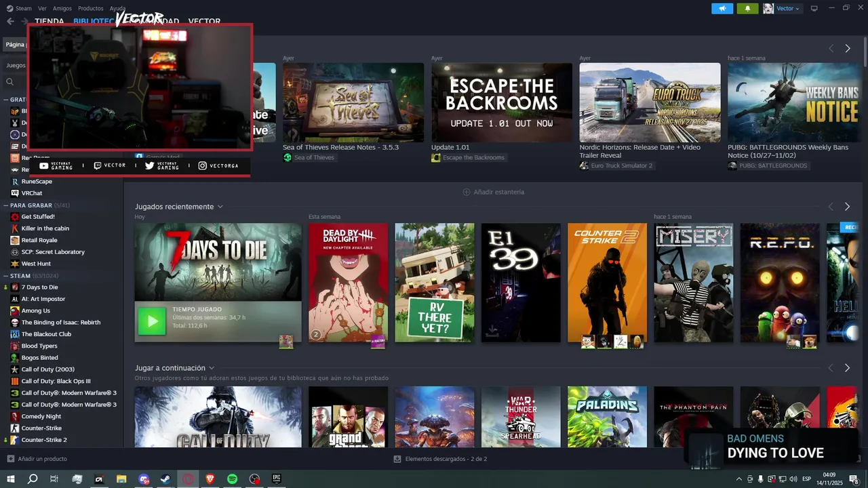Open the Ayuda menu

point(117,8)
